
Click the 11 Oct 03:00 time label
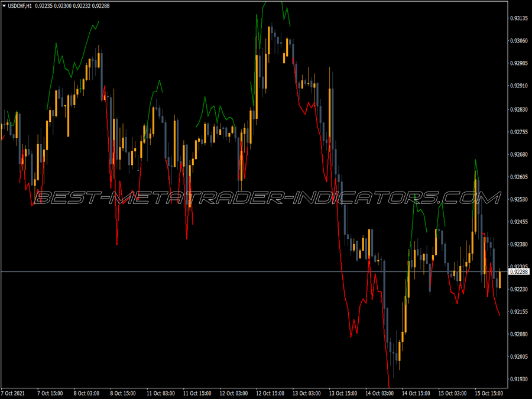[x=160, y=393]
